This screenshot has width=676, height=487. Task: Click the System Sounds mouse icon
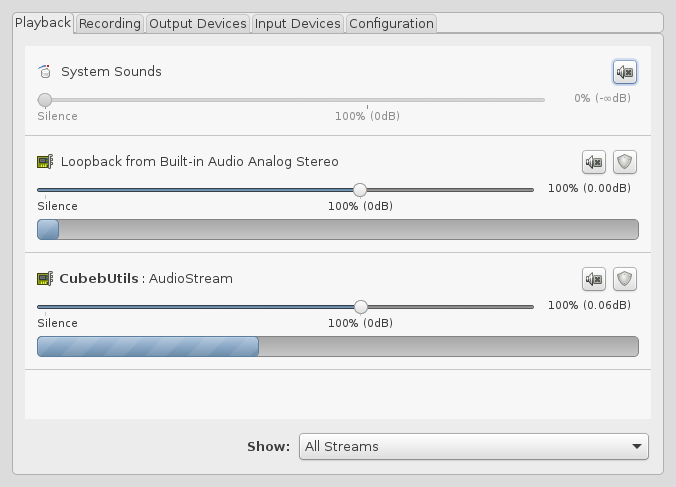(x=45, y=72)
